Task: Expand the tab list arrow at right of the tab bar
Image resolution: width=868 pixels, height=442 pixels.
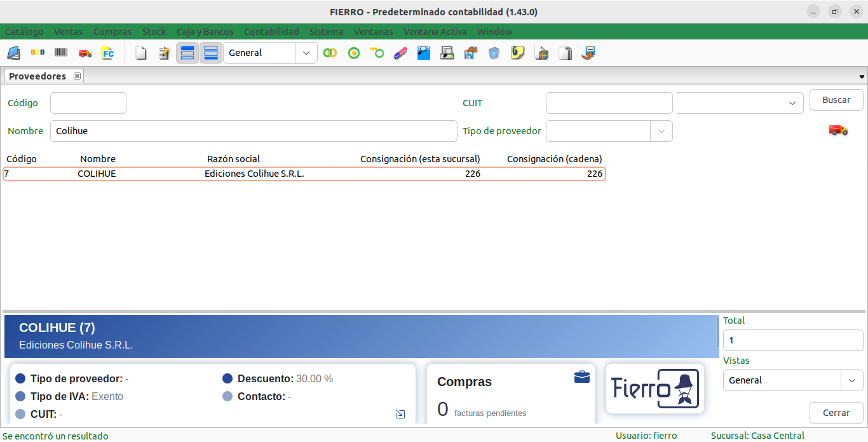Action: point(862,77)
